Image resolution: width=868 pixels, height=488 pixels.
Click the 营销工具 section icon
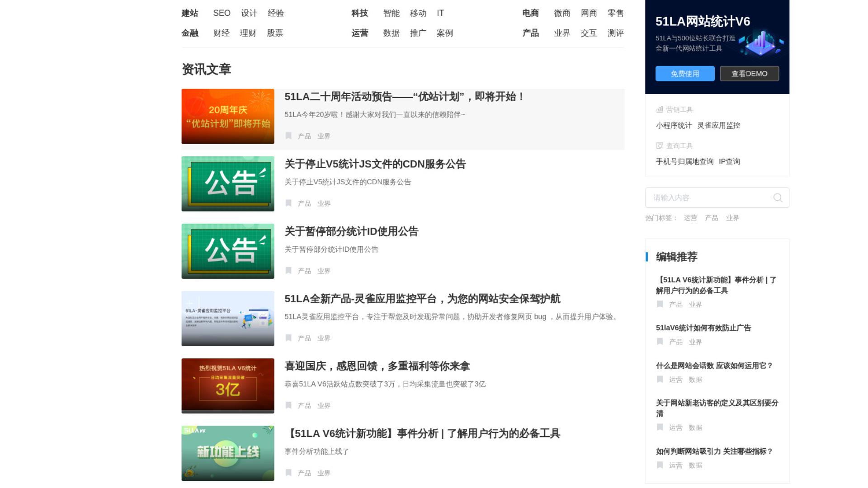[x=660, y=109]
